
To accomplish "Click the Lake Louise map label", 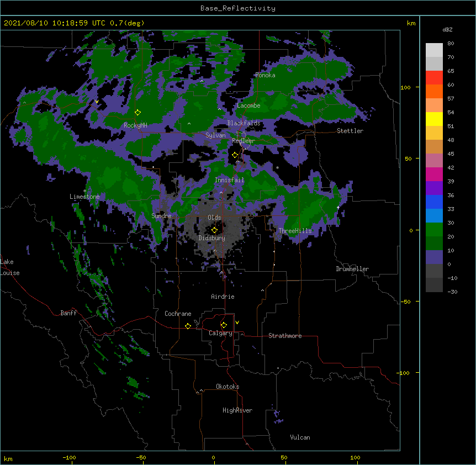I will [x=10, y=267].
